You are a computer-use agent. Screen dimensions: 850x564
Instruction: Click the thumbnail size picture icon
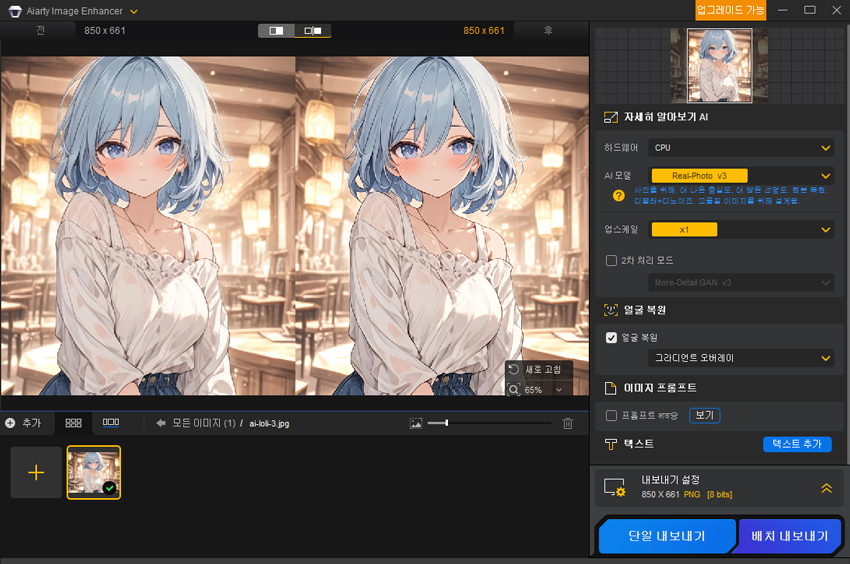(x=416, y=424)
